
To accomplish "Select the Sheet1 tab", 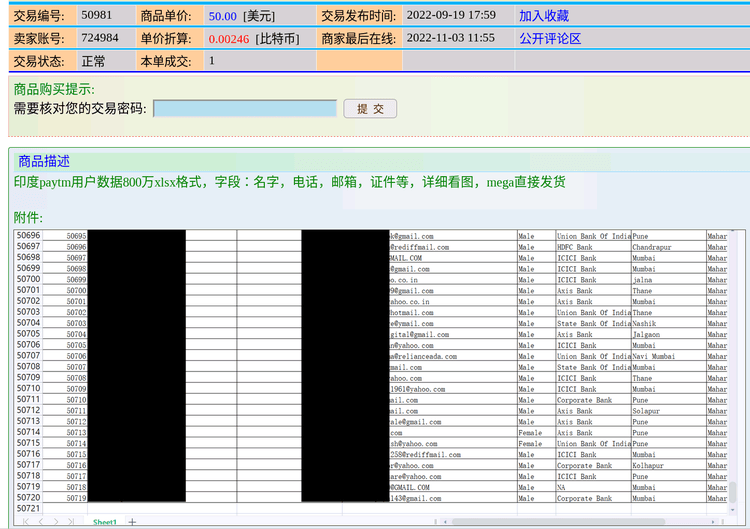I will pyautogui.click(x=105, y=522).
